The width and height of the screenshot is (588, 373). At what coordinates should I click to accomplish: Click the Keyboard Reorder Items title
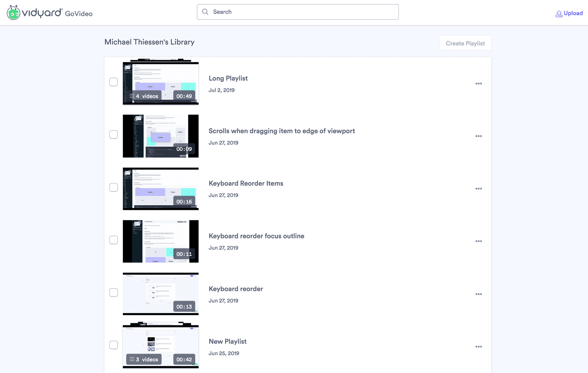(x=246, y=183)
